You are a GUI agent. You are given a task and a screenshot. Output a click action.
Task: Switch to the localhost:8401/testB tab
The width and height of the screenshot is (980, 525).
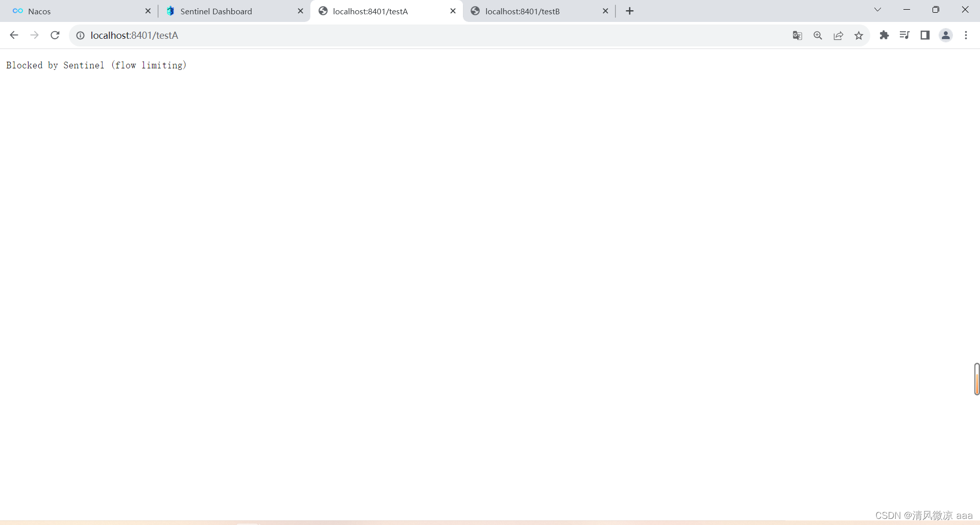pos(539,11)
